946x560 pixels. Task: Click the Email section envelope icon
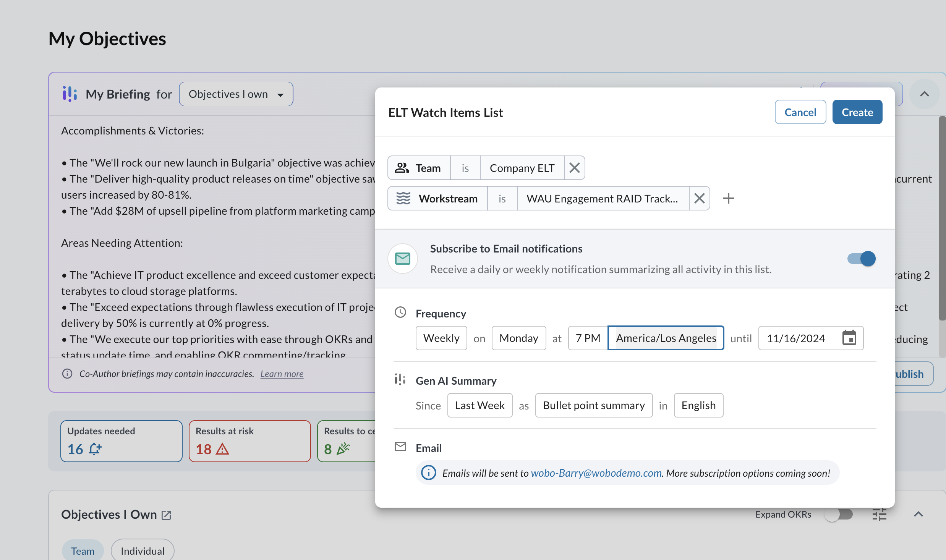pyautogui.click(x=400, y=447)
